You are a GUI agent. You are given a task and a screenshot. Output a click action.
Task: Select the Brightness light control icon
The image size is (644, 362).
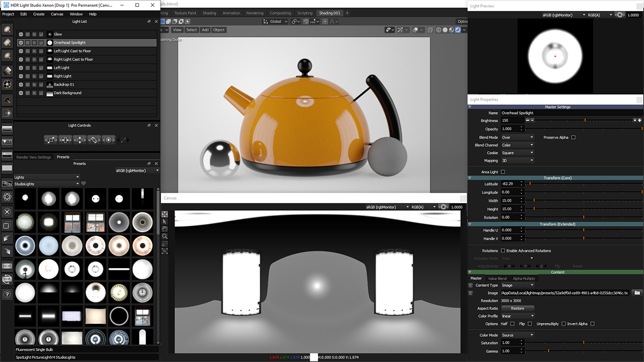coord(108,139)
